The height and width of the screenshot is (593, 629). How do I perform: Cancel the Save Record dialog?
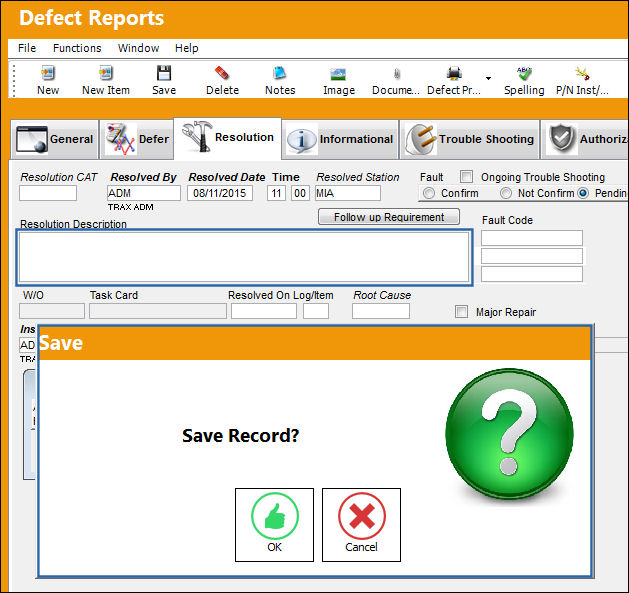point(361,525)
